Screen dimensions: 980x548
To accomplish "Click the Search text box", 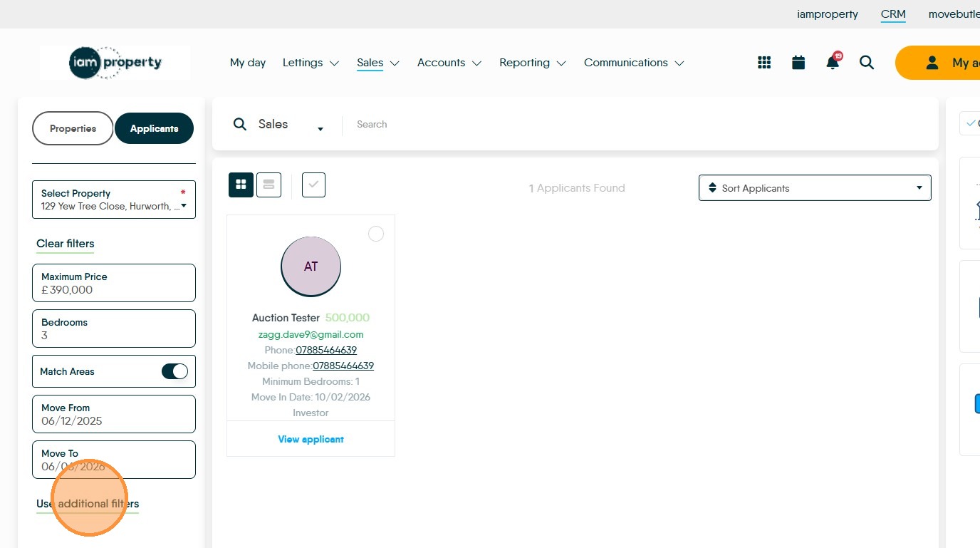I will tap(641, 125).
